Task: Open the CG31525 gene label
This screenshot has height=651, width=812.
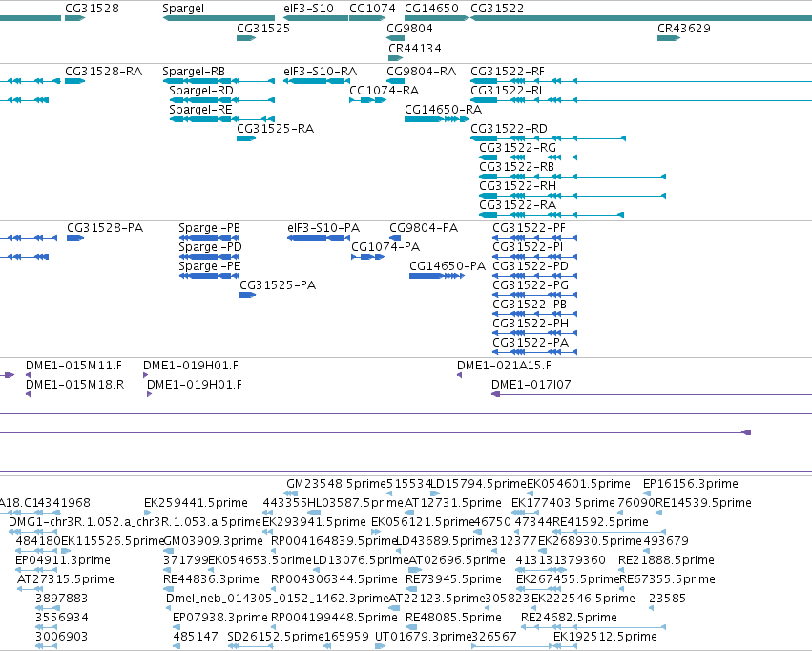Action: tap(263, 28)
